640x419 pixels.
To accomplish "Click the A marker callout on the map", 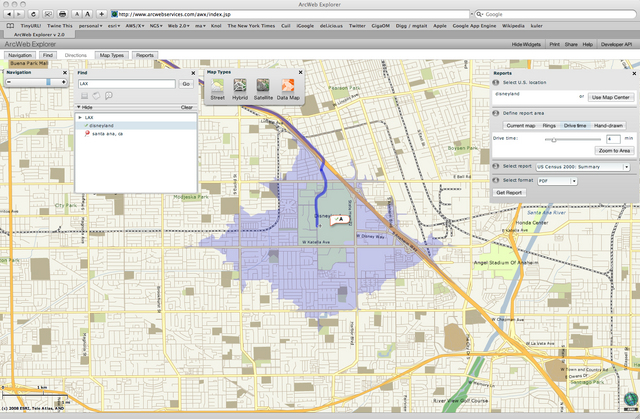I will (x=340, y=220).
